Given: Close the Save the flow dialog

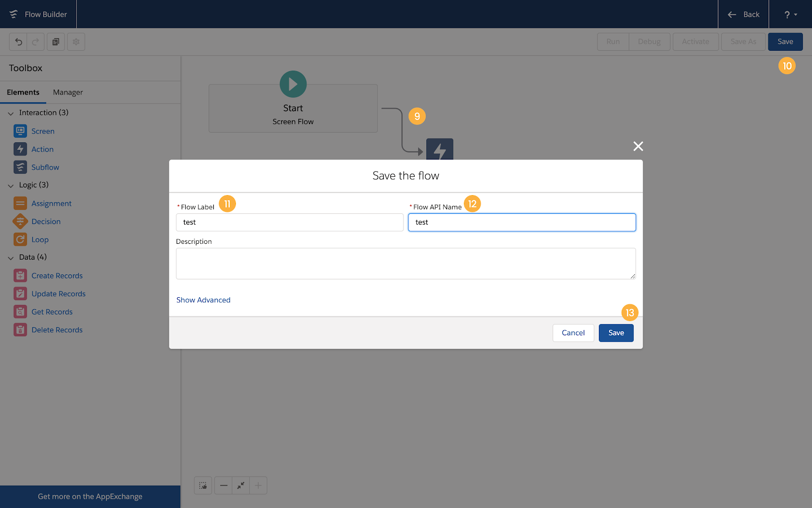Looking at the screenshot, I should (x=638, y=146).
